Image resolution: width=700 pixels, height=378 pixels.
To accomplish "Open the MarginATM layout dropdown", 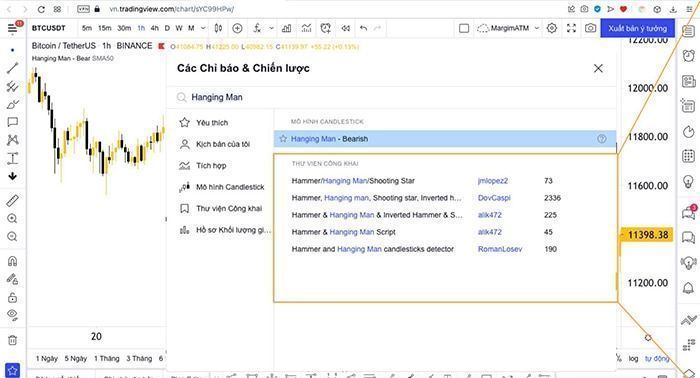I will (x=508, y=28).
